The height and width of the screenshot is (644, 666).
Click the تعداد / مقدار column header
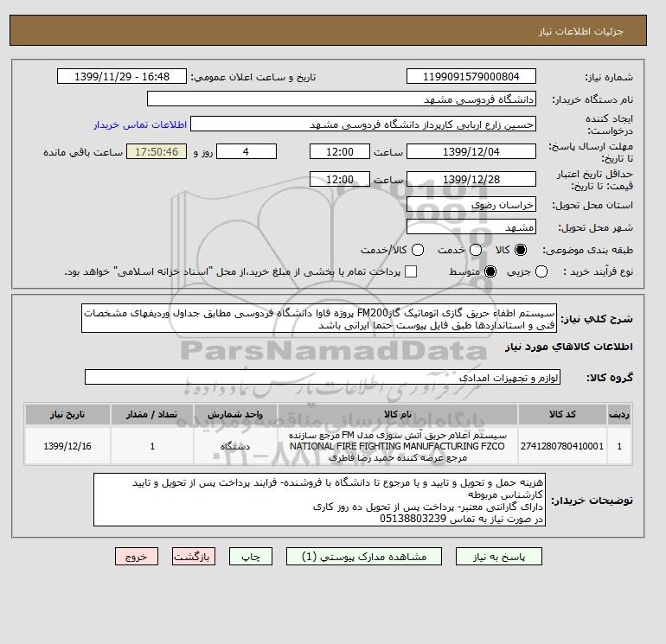coord(152,414)
